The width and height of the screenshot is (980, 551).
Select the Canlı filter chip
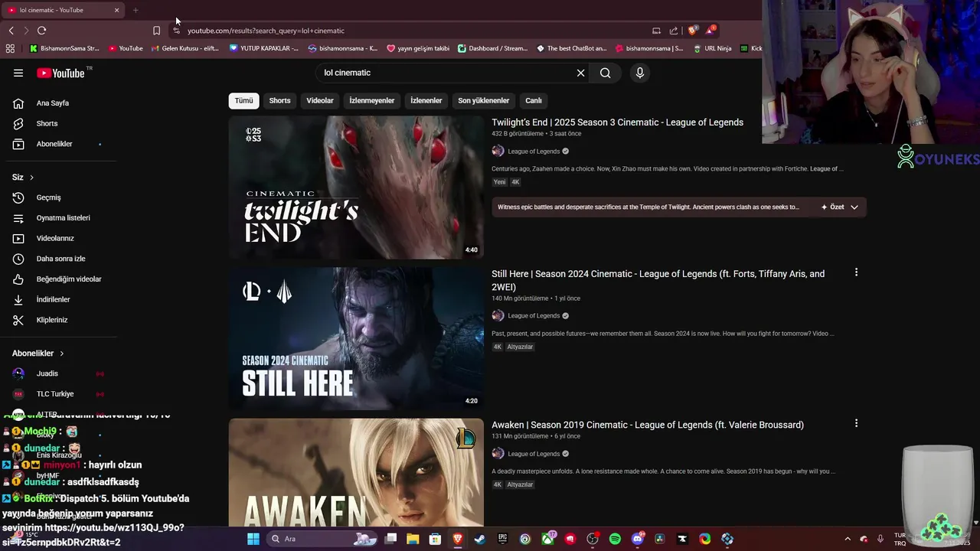(x=534, y=100)
